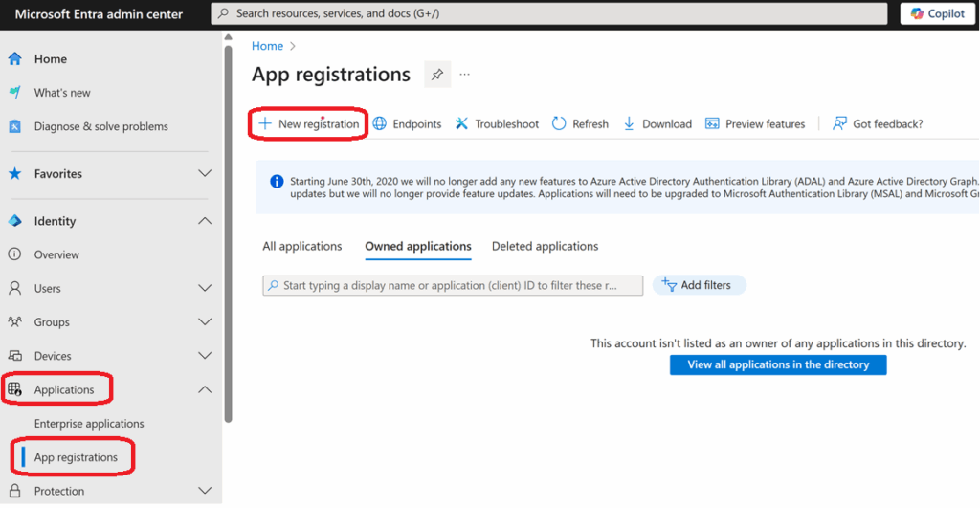Click the Devices icon in sidebar

click(15, 356)
